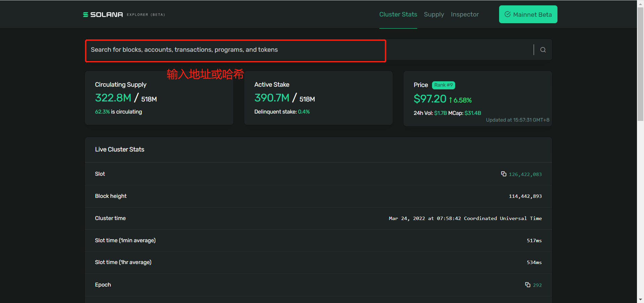Image resolution: width=644 pixels, height=303 pixels.
Task: Click the Circulating Supply 322.8M value
Action: tap(113, 98)
